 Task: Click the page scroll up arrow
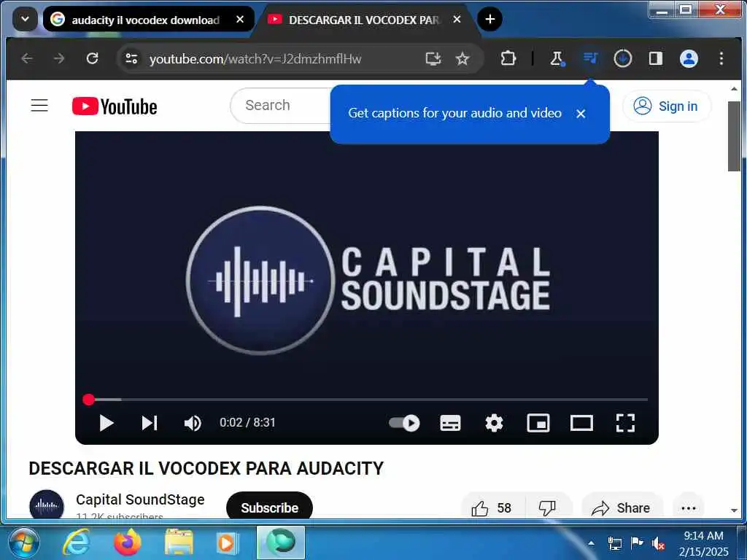(734, 88)
